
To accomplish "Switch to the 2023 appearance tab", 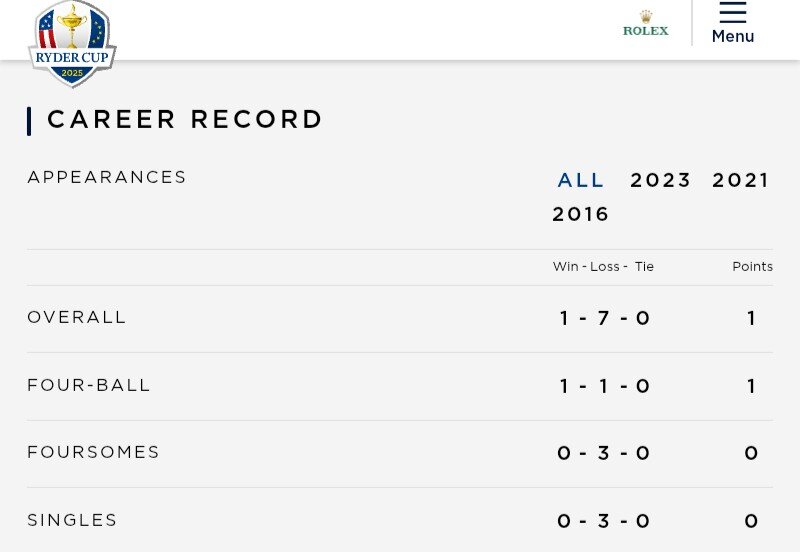I will point(661,180).
